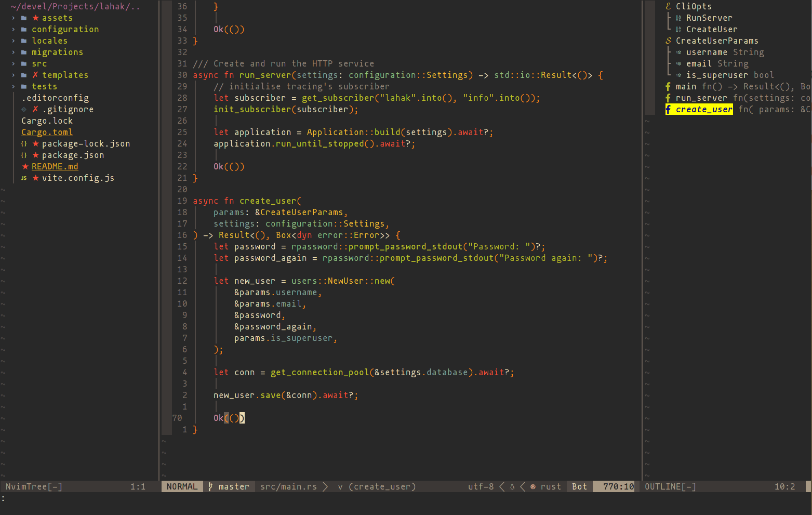Viewport: 812px width, 515px height.
Task: Click the Bot position indicator
Action: coord(579,487)
